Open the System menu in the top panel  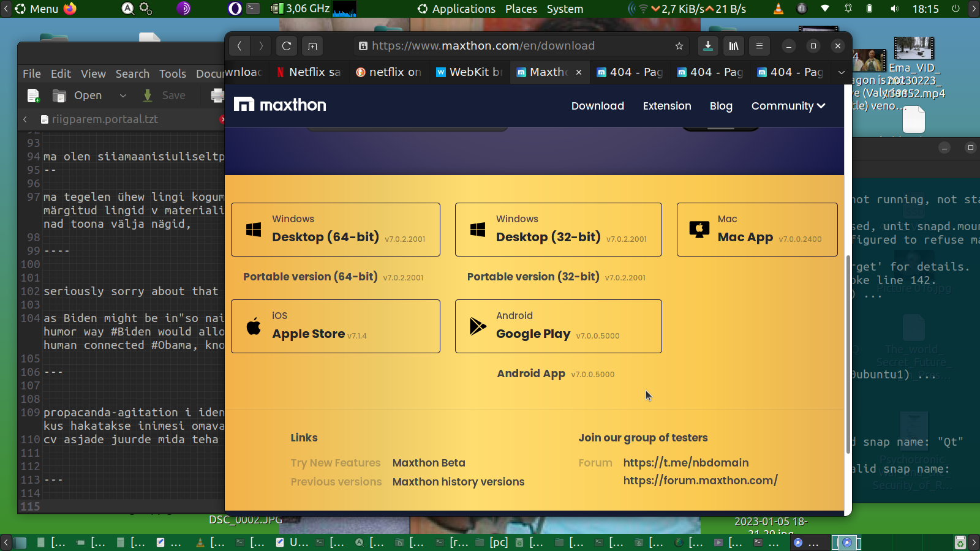pos(565,9)
